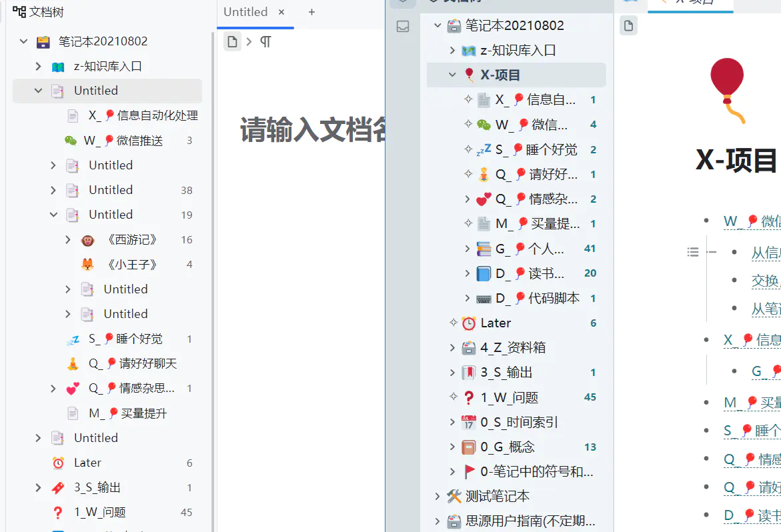Click the 文档树 panel icon in left window
Viewport: 781px width, 532px height.
19,11
